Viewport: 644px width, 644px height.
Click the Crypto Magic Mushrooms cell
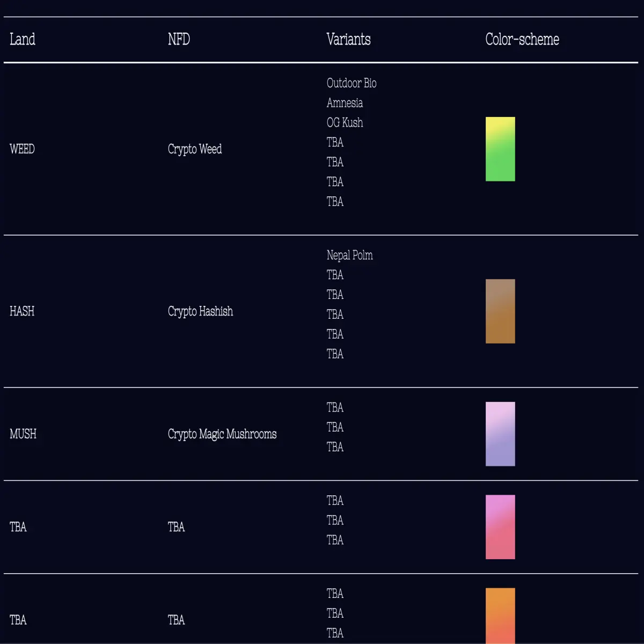[222, 434]
